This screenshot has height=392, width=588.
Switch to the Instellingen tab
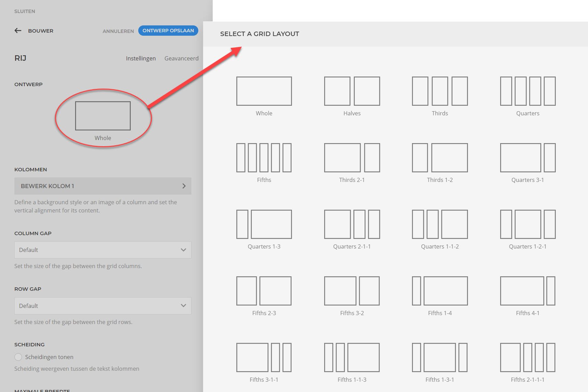pos(141,58)
